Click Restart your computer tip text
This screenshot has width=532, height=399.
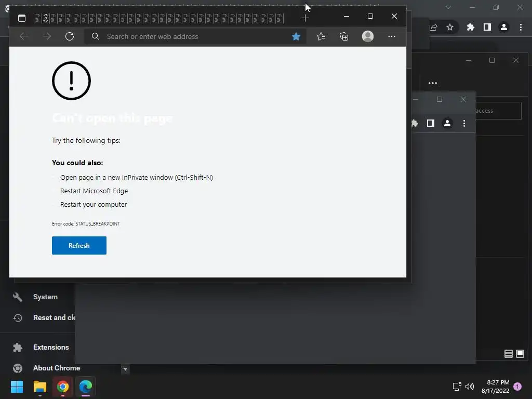point(94,205)
